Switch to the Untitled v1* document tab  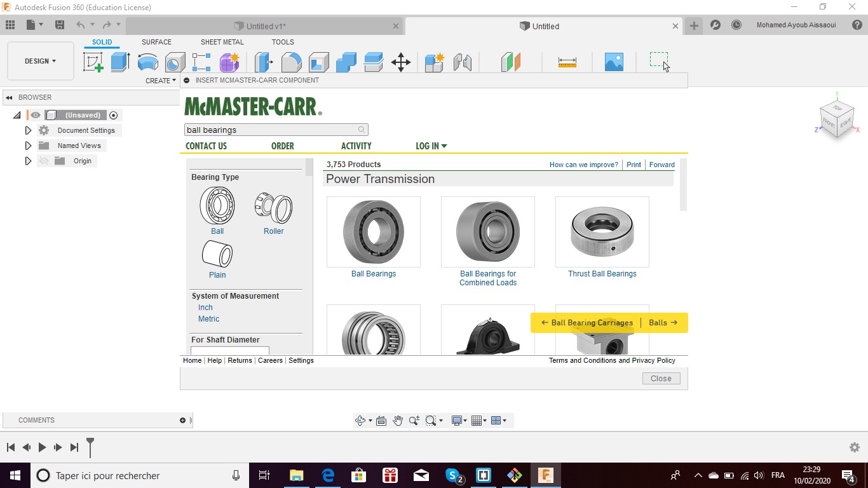coord(264,26)
